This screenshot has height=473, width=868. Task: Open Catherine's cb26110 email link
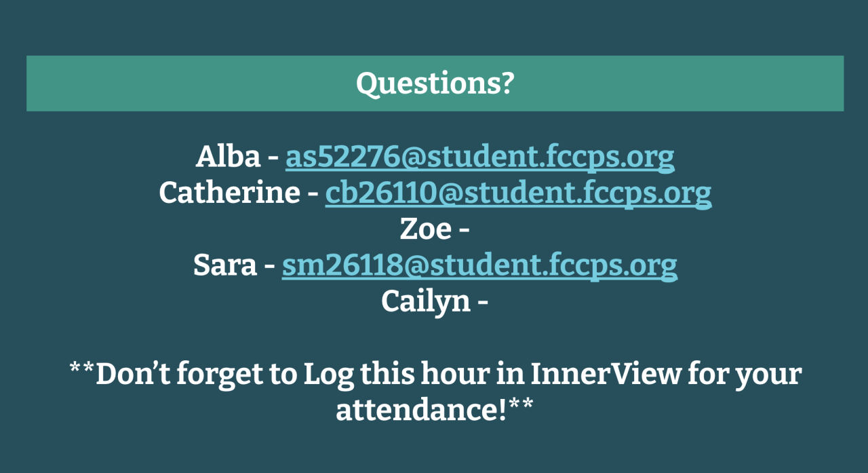pyautogui.click(x=518, y=193)
